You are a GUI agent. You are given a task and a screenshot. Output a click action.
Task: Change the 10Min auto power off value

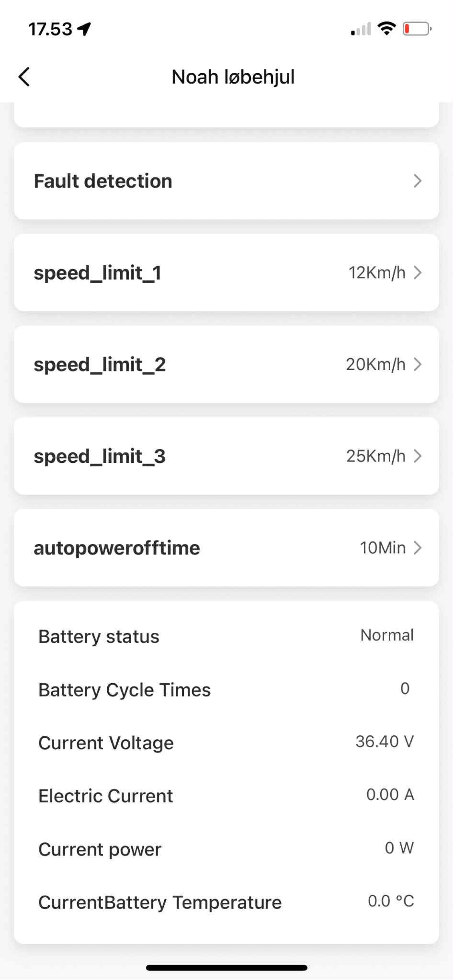coord(383,548)
